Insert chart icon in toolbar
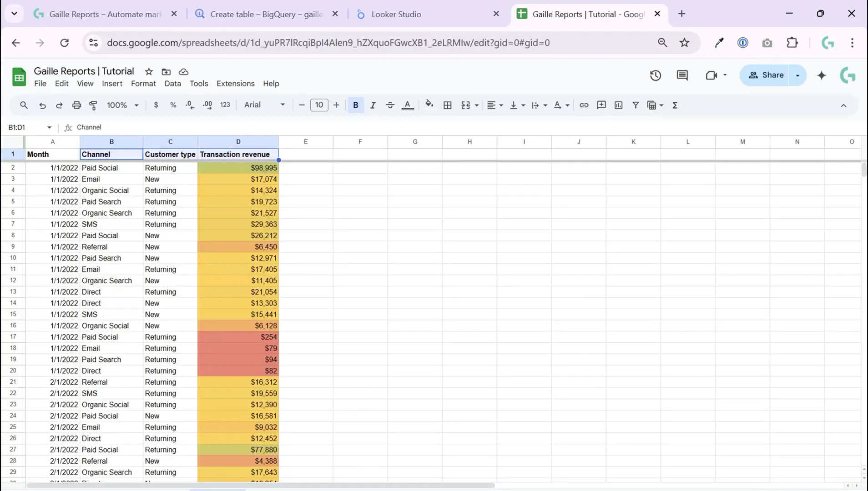The width and height of the screenshot is (868, 491). (618, 105)
